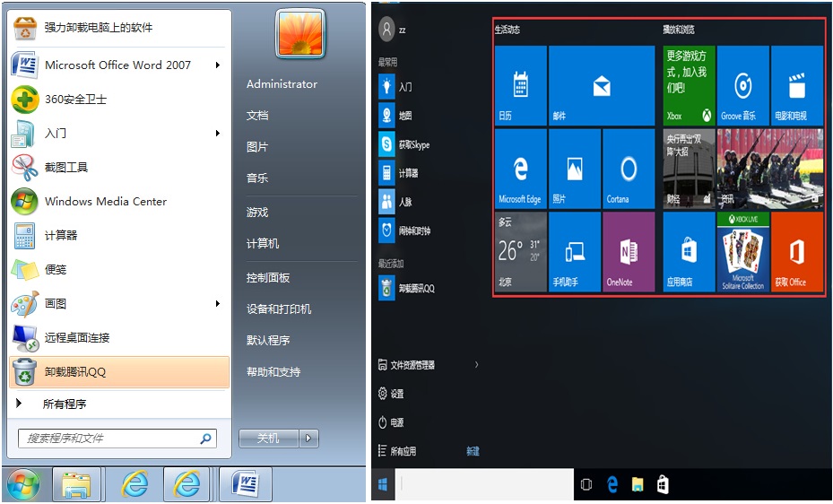The height and width of the screenshot is (504, 833).
Task: Open the 日历 tile
Action: click(x=521, y=86)
